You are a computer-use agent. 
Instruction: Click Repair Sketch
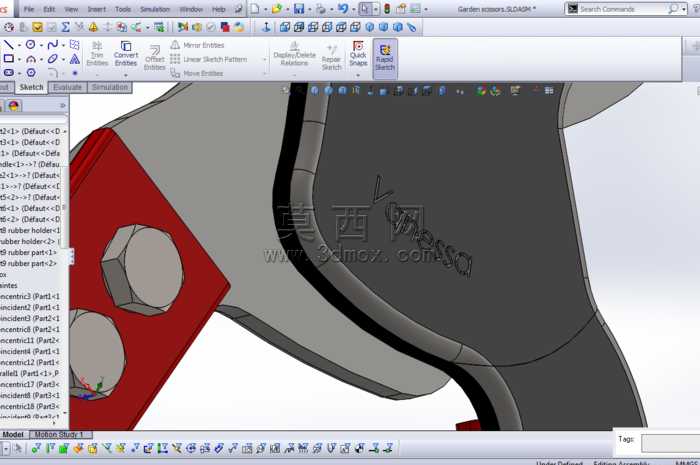pos(331,57)
